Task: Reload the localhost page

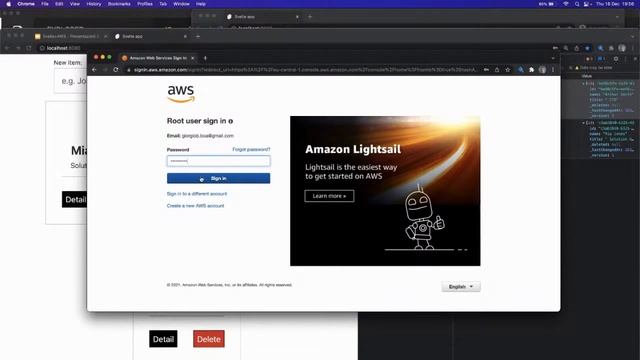Action: point(29,48)
